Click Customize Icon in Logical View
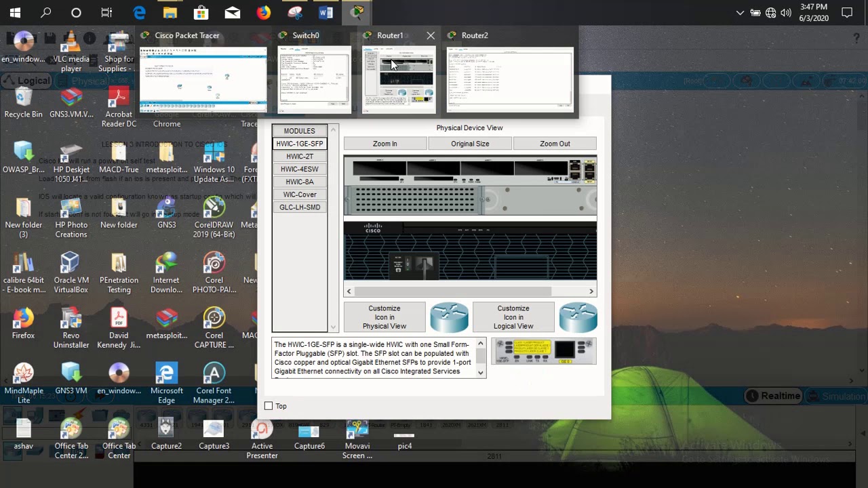Screen dimensions: 868x488 (513, 317)
